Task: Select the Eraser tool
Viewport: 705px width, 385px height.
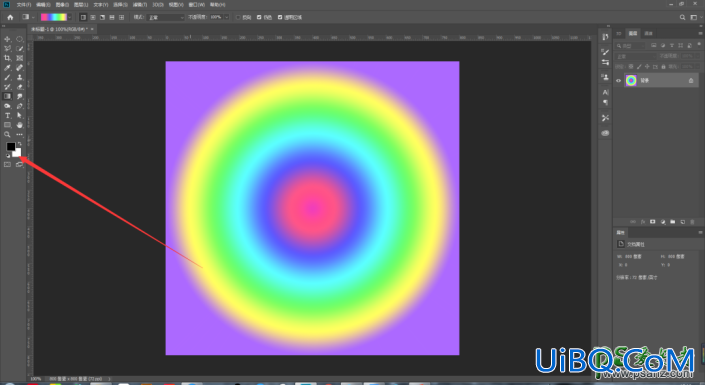Action: (20, 87)
